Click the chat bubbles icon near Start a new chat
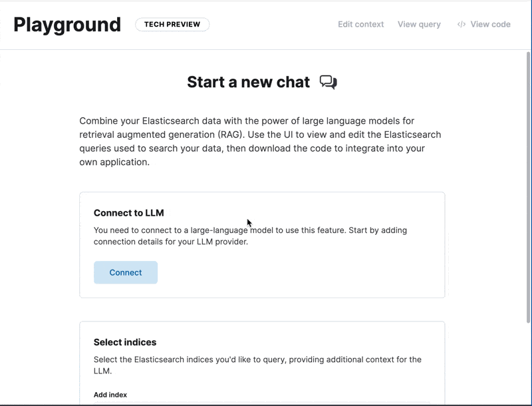532x406 pixels. click(327, 81)
